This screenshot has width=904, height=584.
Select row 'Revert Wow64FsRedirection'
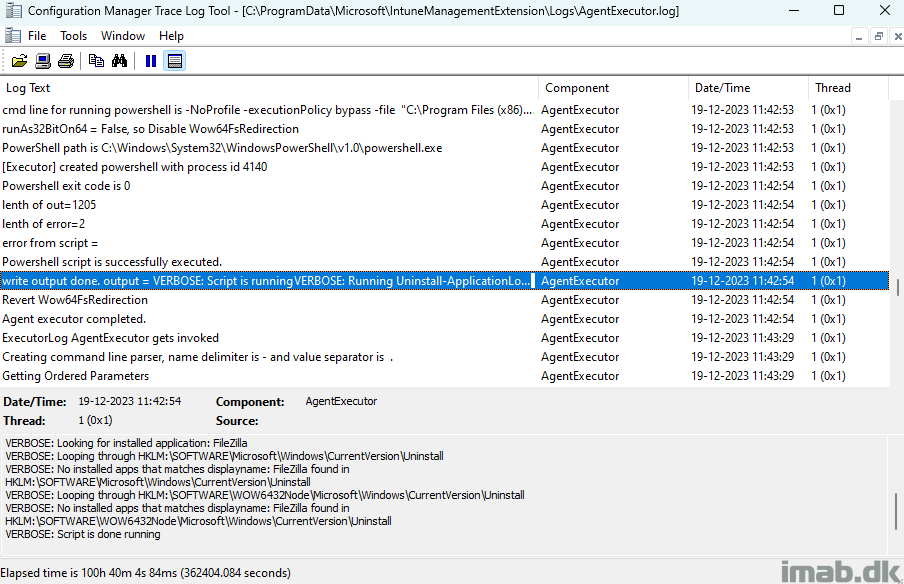tap(444, 300)
